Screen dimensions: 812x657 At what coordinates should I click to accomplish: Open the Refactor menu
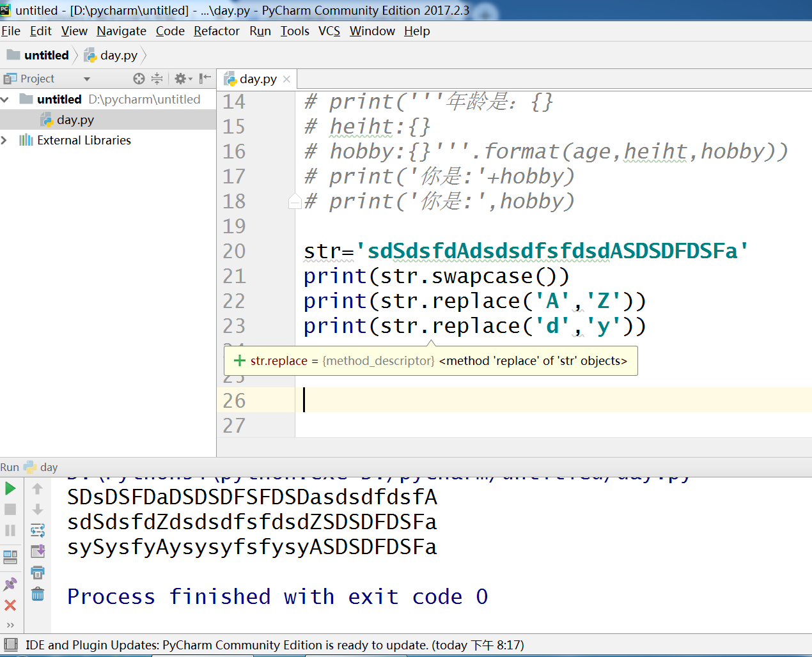(216, 31)
